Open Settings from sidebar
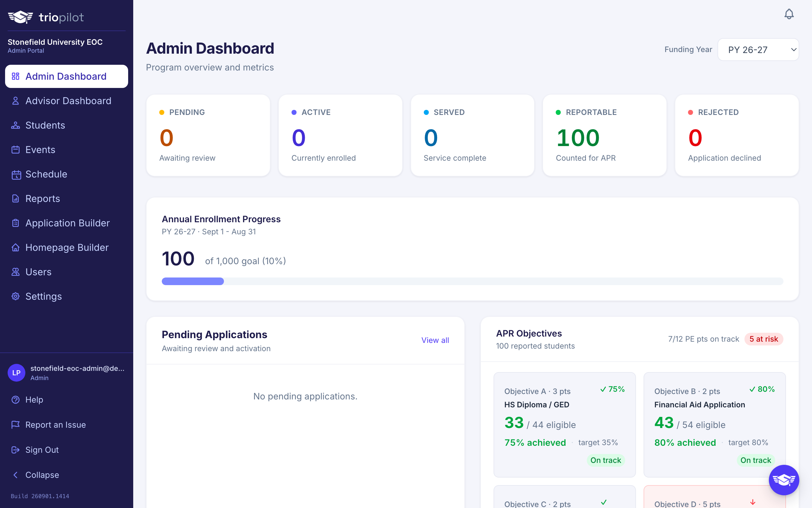The width and height of the screenshot is (812, 508). click(x=66, y=296)
